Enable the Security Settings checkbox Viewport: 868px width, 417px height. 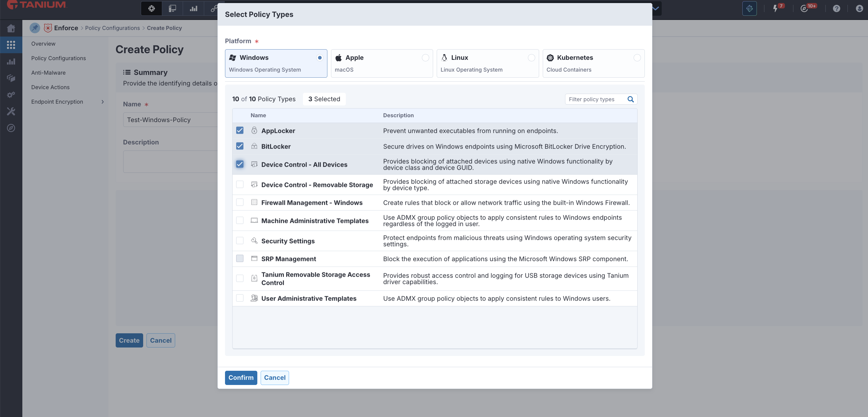240,241
